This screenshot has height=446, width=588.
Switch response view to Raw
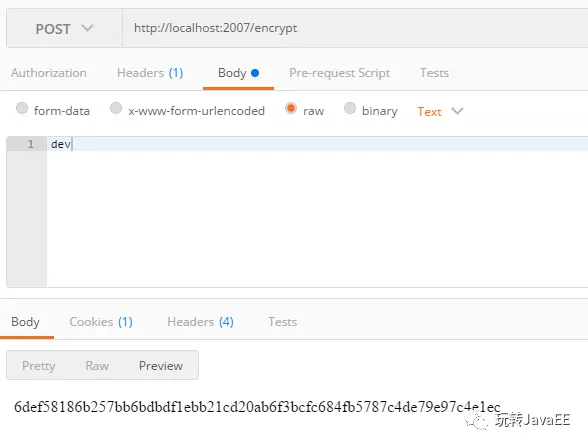tap(97, 365)
